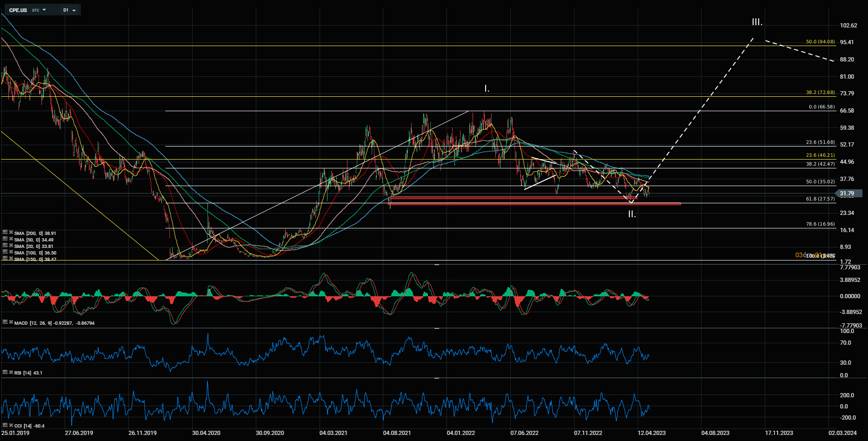Click the 102.62 price axis label
Image resolution: width=868 pixels, height=441 pixels.
click(x=848, y=26)
